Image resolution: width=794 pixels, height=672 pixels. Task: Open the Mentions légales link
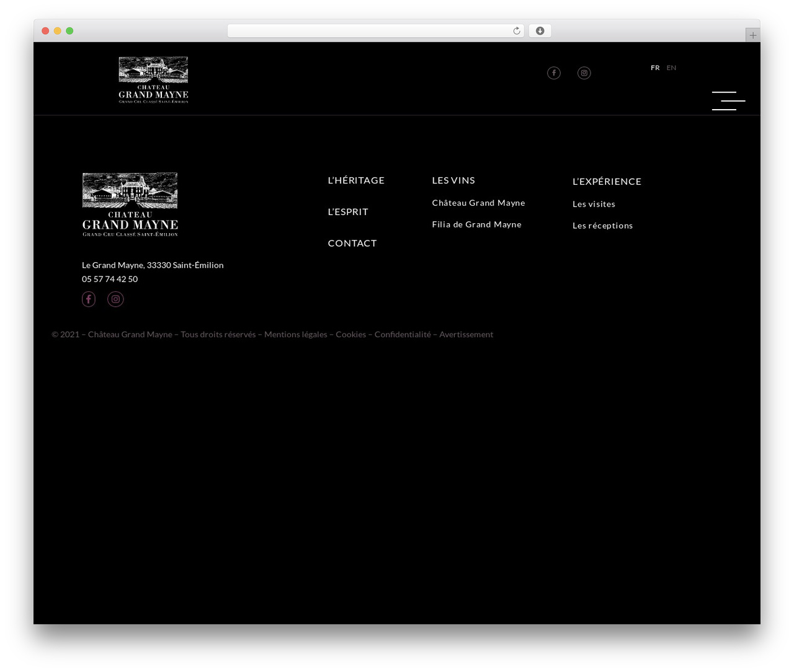(x=296, y=335)
